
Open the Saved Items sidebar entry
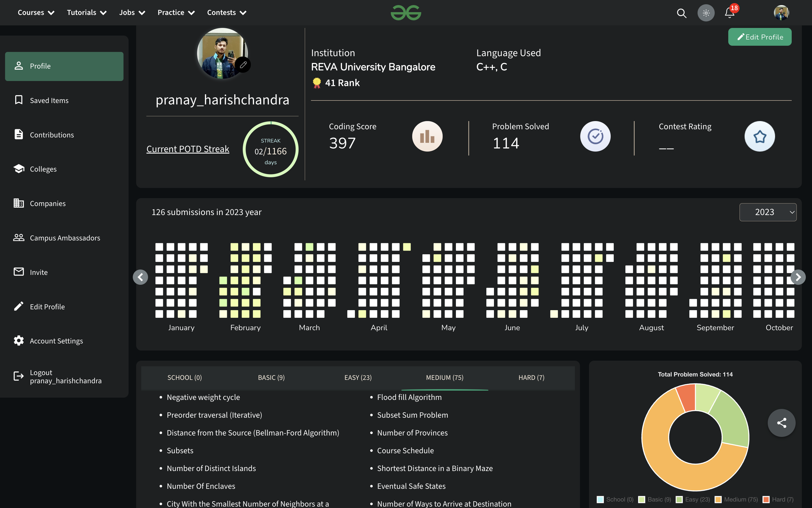tap(64, 100)
